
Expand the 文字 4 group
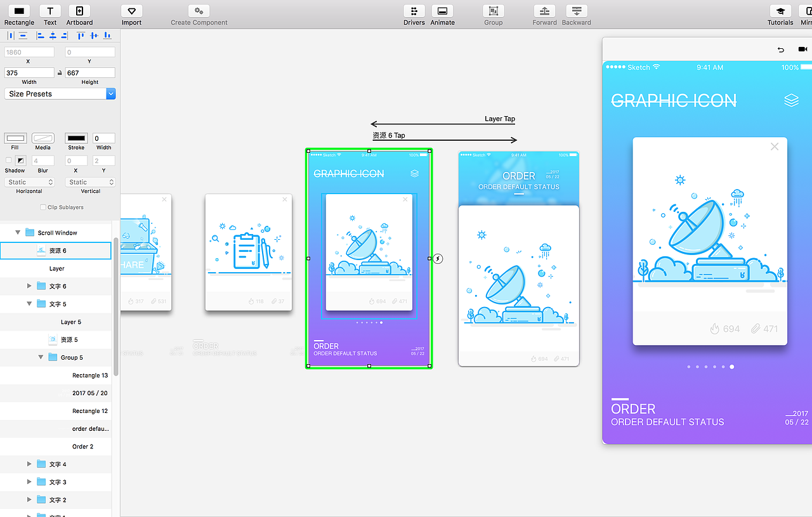pos(29,464)
